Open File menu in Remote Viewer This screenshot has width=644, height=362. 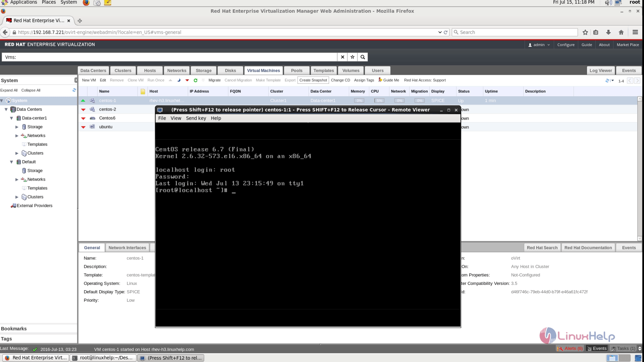coord(162,118)
